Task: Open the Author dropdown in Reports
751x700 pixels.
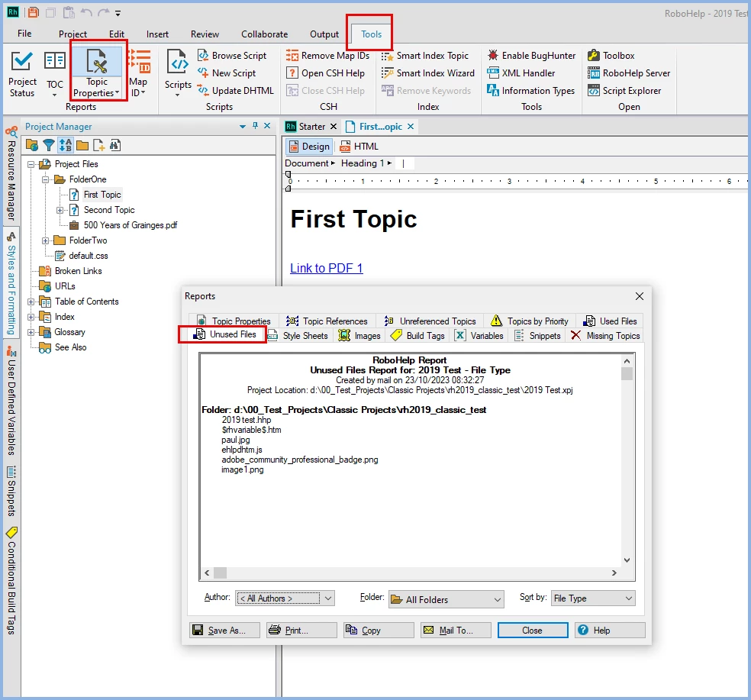Action: coord(285,598)
